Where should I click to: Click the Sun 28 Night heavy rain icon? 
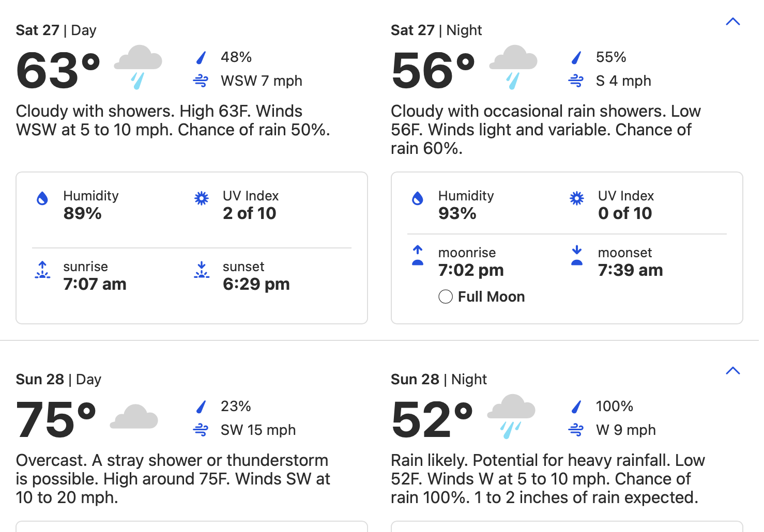coord(511,416)
